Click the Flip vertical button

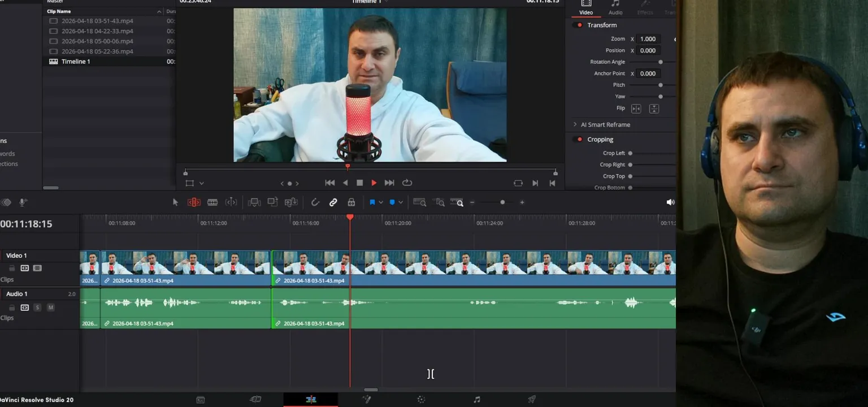654,109
